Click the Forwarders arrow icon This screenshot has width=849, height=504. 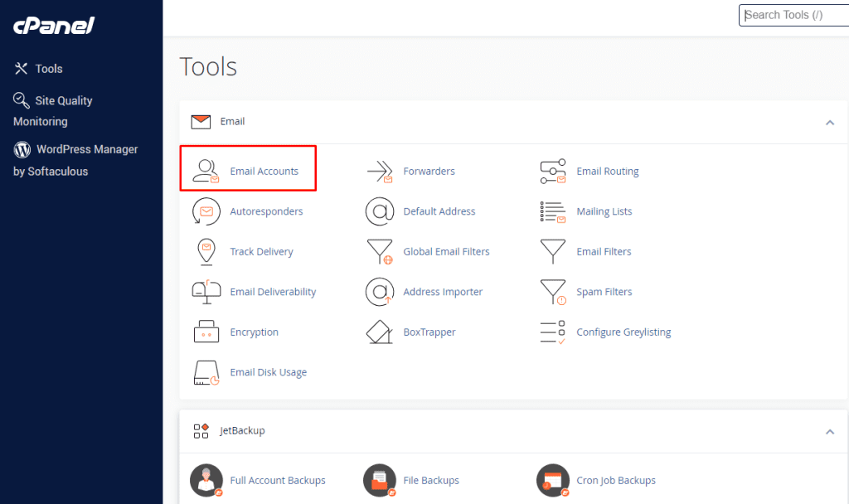point(379,172)
